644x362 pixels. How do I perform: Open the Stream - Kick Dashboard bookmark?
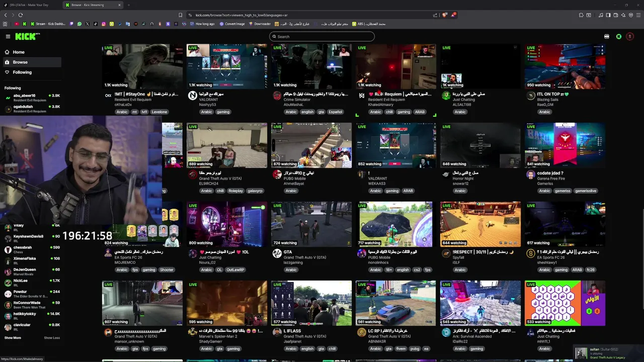48,24
